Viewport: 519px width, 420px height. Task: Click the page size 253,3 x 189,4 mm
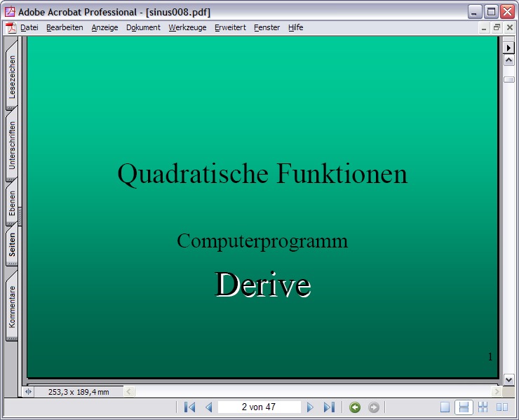(x=79, y=392)
